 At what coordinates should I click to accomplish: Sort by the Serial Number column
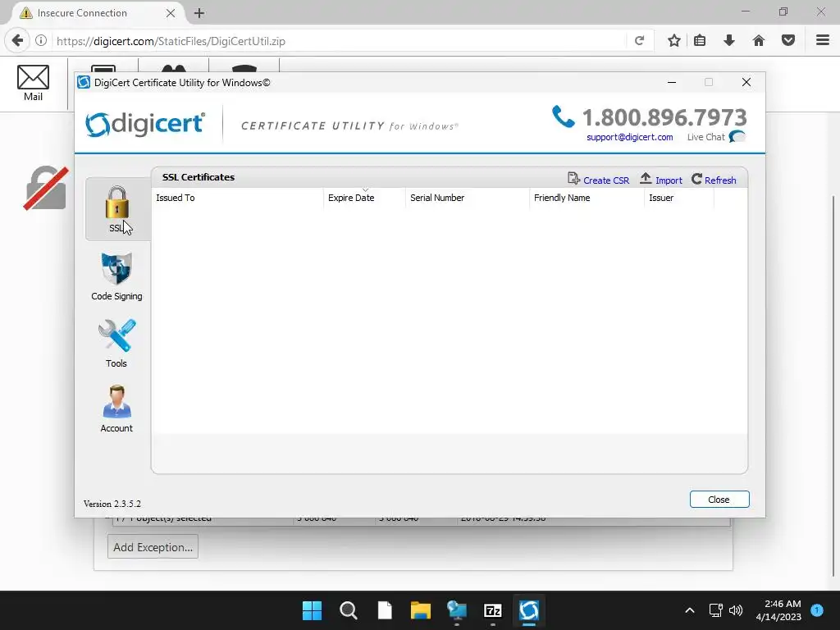(467, 198)
